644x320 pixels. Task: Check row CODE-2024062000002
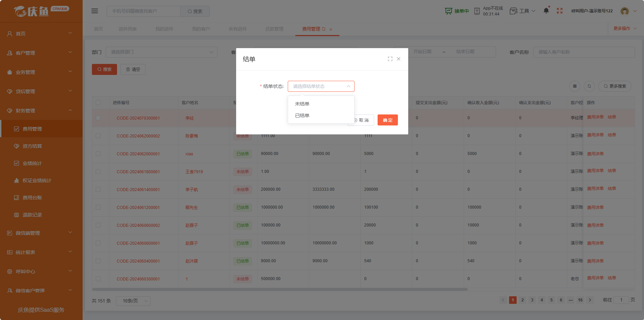[x=98, y=136]
